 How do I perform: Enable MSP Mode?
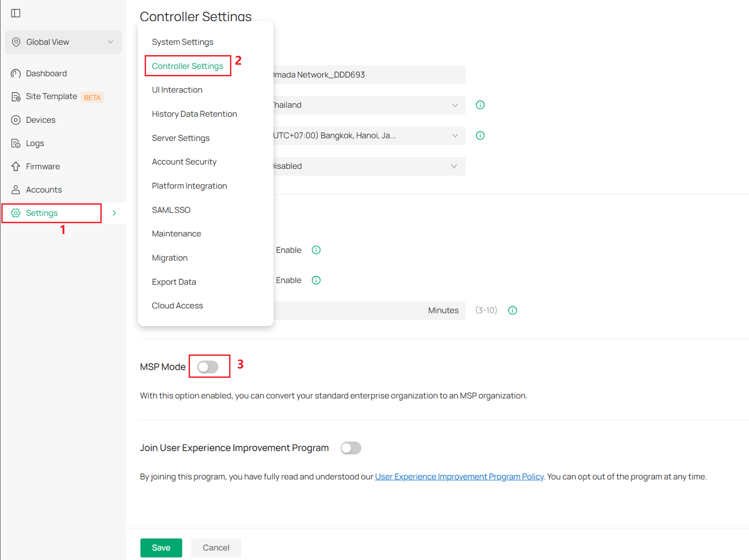[209, 366]
